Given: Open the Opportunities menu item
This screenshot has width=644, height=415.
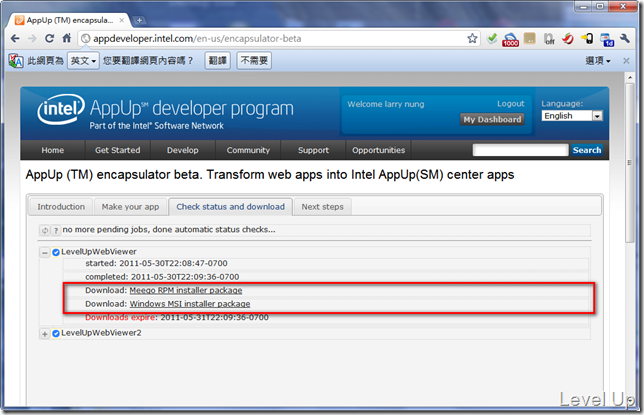Looking at the screenshot, I should click(x=378, y=150).
